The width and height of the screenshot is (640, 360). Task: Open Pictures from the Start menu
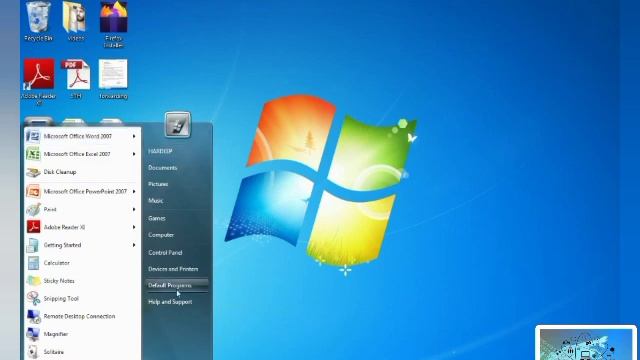(158, 184)
